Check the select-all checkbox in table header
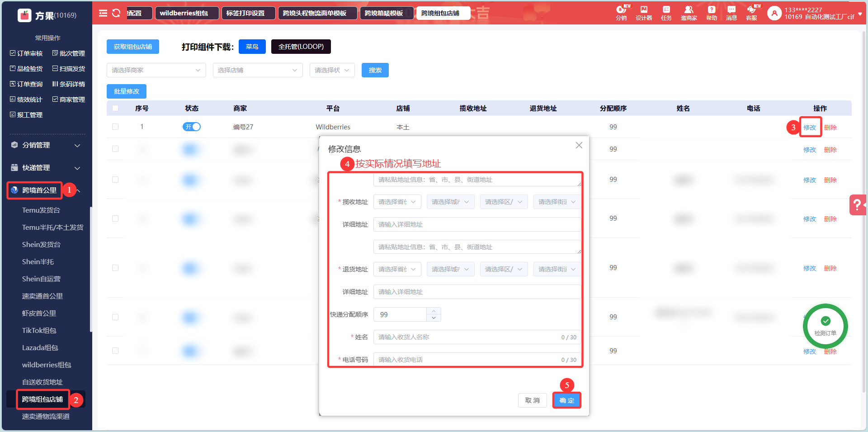The width and height of the screenshot is (868, 432). click(115, 108)
